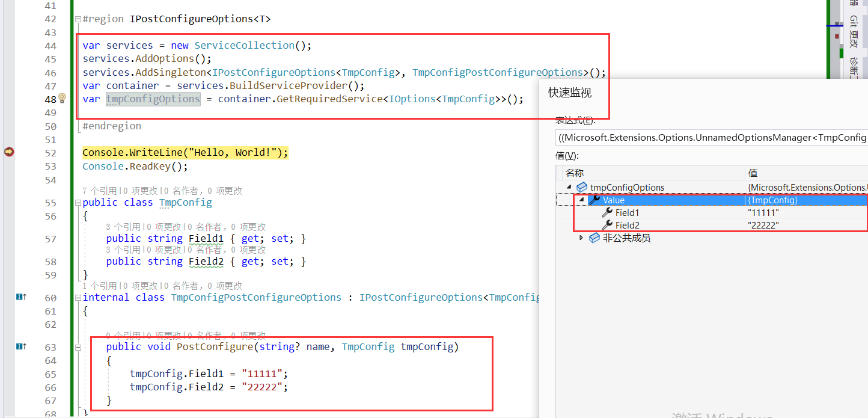Select the Value row in Quick Watch
The width and height of the screenshot is (868, 418).
(x=712, y=200)
